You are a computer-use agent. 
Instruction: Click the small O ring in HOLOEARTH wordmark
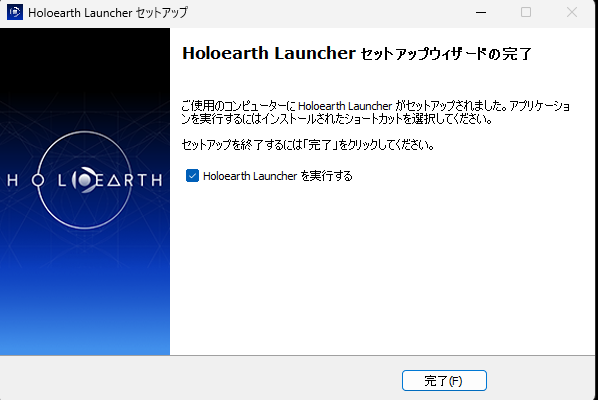coord(38,180)
